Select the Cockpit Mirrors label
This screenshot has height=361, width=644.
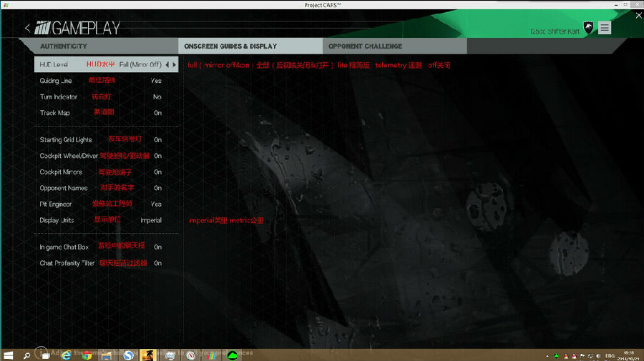point(61,172)
